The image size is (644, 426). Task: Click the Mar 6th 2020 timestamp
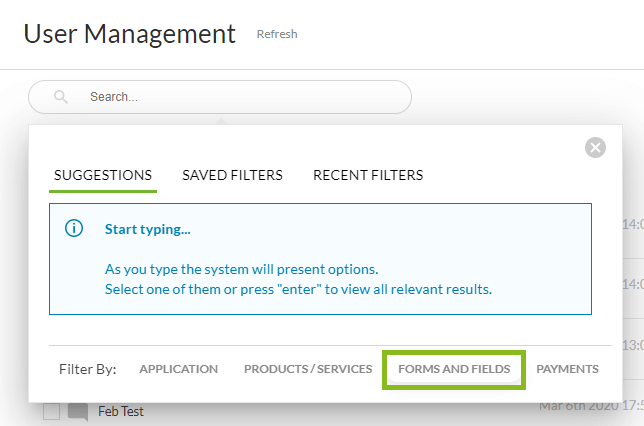pyautogui.click(x=590, y=406)
